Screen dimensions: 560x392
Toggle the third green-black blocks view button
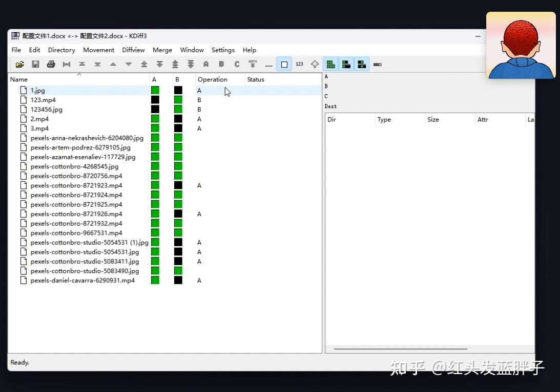tap(362, 64)
